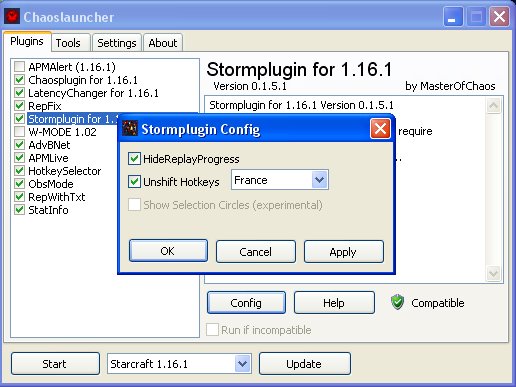Minimize the Chaoslauncher window
516x387 pixels.
pyautogui.click(x=453, y=16)
